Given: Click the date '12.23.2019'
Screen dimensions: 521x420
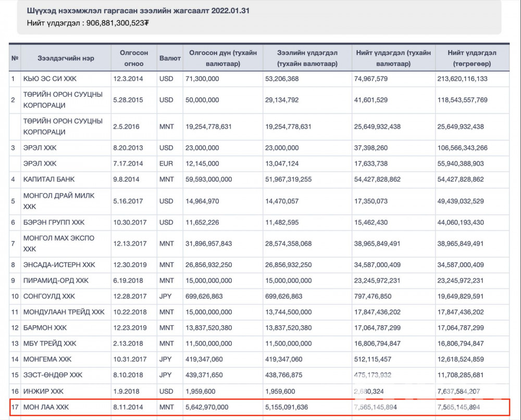Looking at the screenshot, I should pyautogui.click(x=130, y=328).
